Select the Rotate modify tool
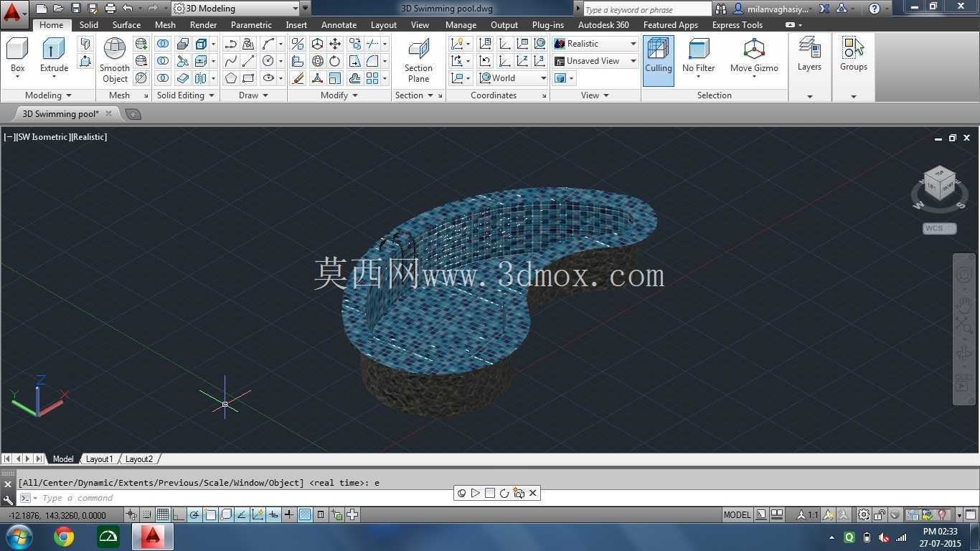 click(x=335, y=61)
